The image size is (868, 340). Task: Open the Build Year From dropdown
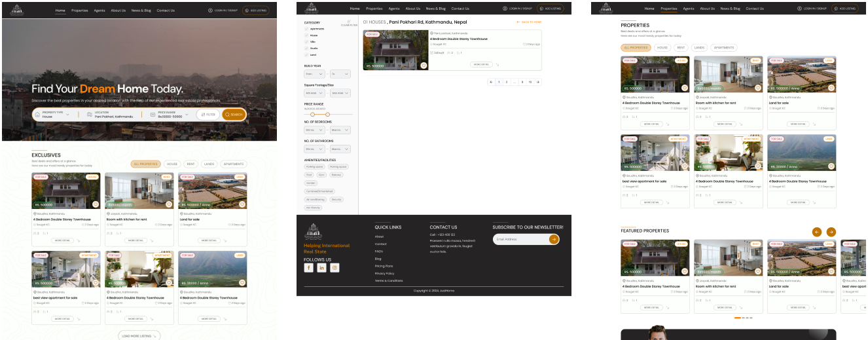pos(314,74)
